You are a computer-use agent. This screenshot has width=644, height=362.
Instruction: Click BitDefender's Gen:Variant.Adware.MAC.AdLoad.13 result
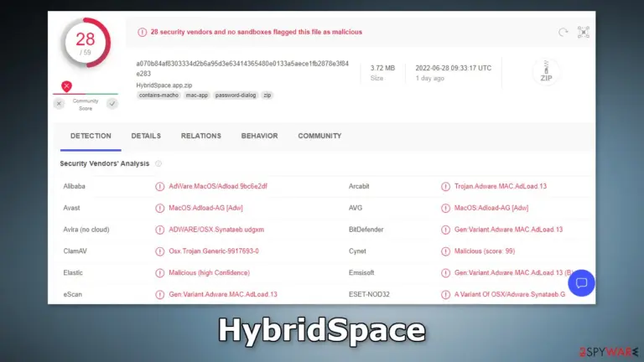coord(508,230)
